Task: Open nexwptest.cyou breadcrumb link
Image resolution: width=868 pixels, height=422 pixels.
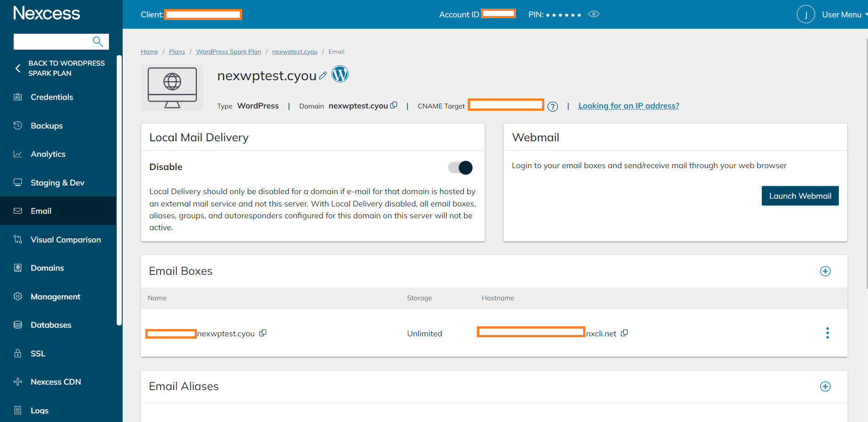Action: tap(294, 52)
